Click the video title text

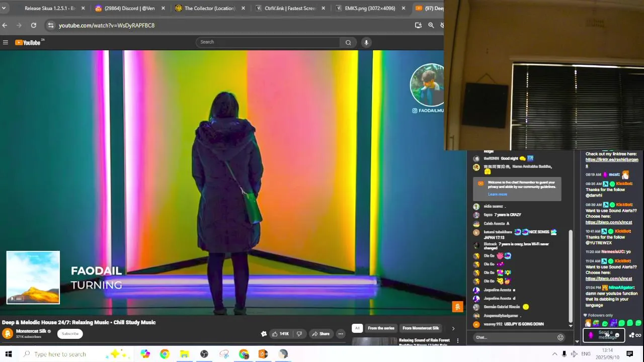(79, 322)
